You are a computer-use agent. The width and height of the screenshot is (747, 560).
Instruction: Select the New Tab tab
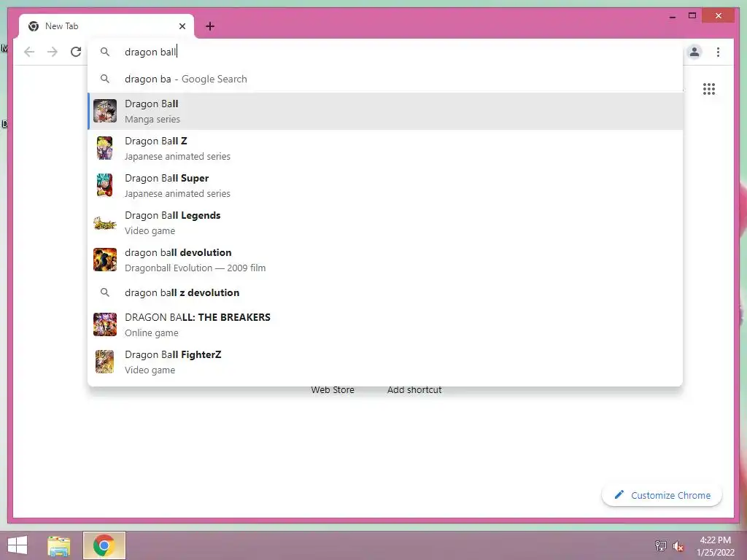pos(107,26)
